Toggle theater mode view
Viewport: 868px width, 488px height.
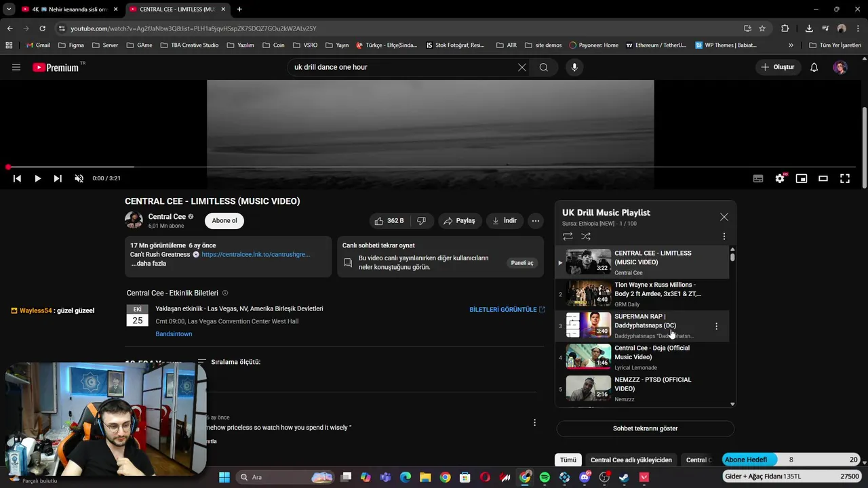pyautogui.click(x=823, y=178)
